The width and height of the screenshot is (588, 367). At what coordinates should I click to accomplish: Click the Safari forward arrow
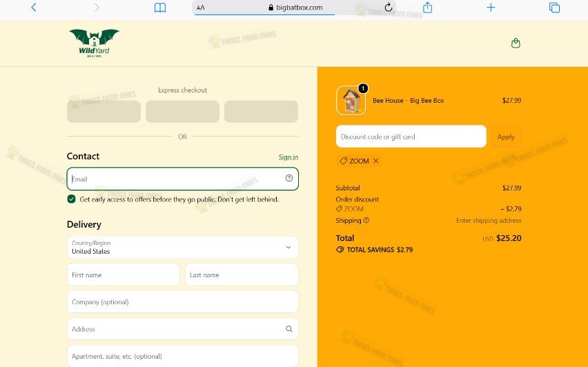97,8
